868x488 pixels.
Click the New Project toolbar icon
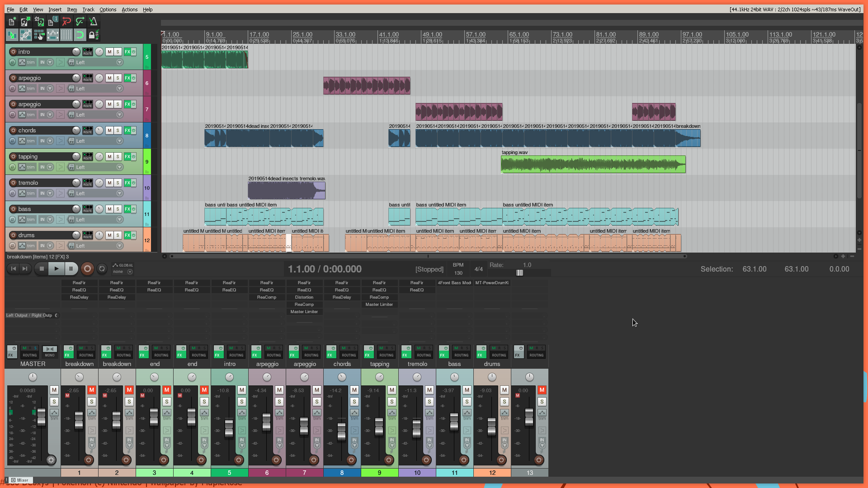12,21
